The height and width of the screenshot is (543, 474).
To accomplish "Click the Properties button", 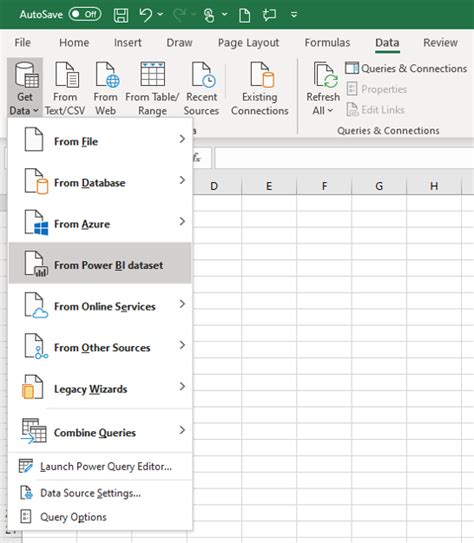I will point(377,89).
